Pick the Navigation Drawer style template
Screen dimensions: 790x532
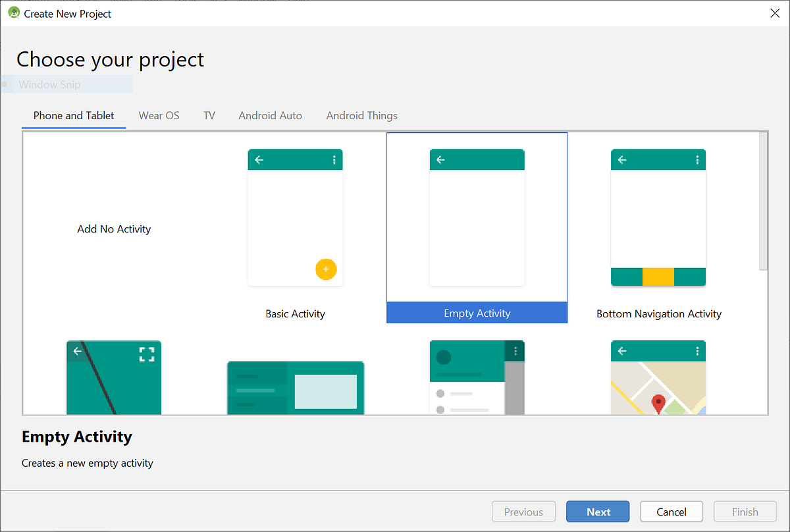coord(477,377)
